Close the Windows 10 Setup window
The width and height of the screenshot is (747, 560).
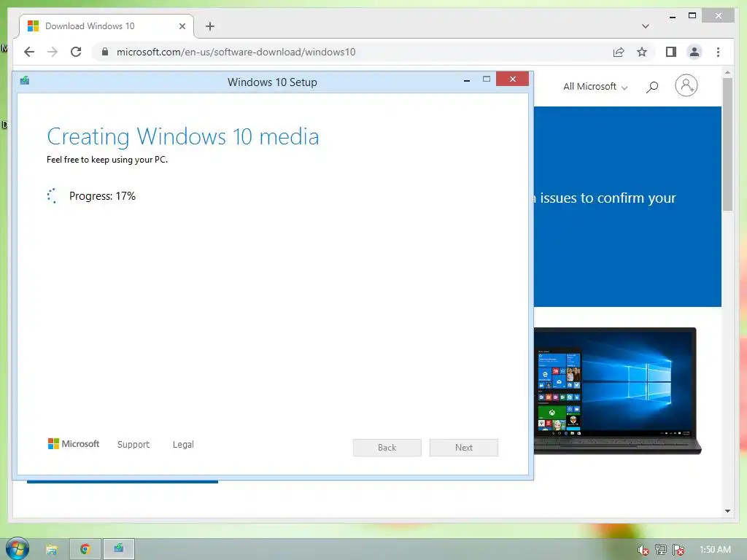click(513, 79)
